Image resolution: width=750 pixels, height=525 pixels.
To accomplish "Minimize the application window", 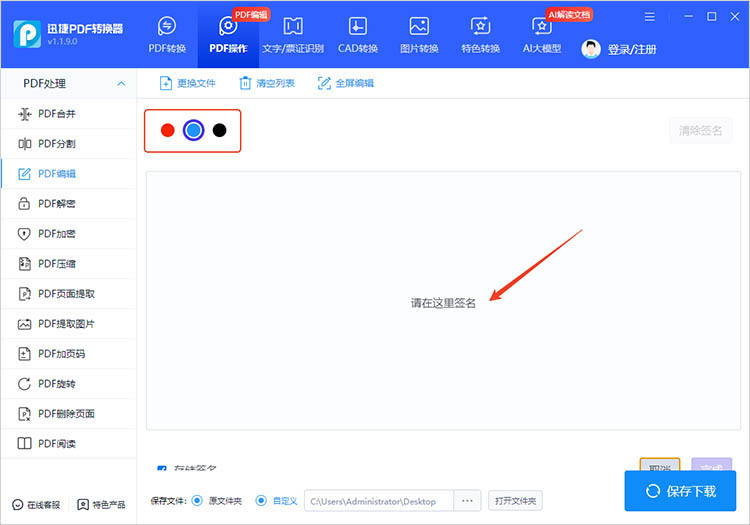I will tap(689, 17).
